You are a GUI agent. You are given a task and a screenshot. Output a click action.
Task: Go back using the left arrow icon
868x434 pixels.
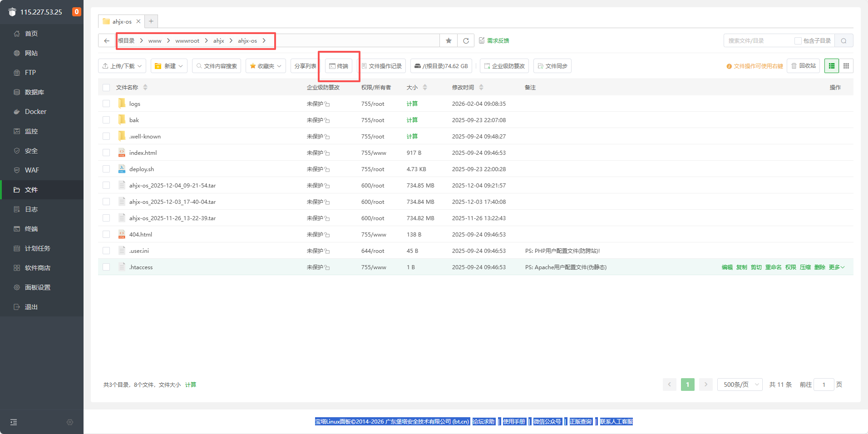[x=107, y=41]
